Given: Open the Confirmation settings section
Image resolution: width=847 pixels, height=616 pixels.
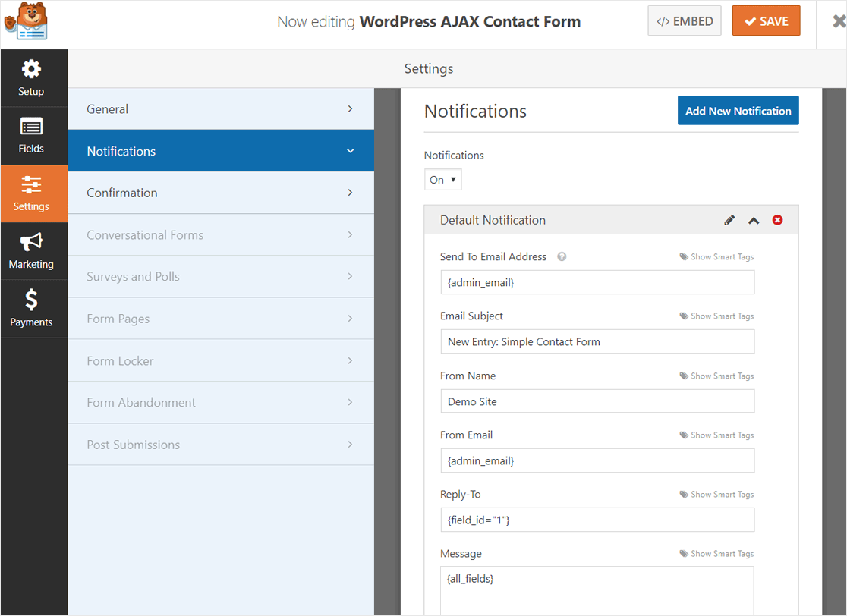Looking at the screenshot, I should click(x=220, y=193).
